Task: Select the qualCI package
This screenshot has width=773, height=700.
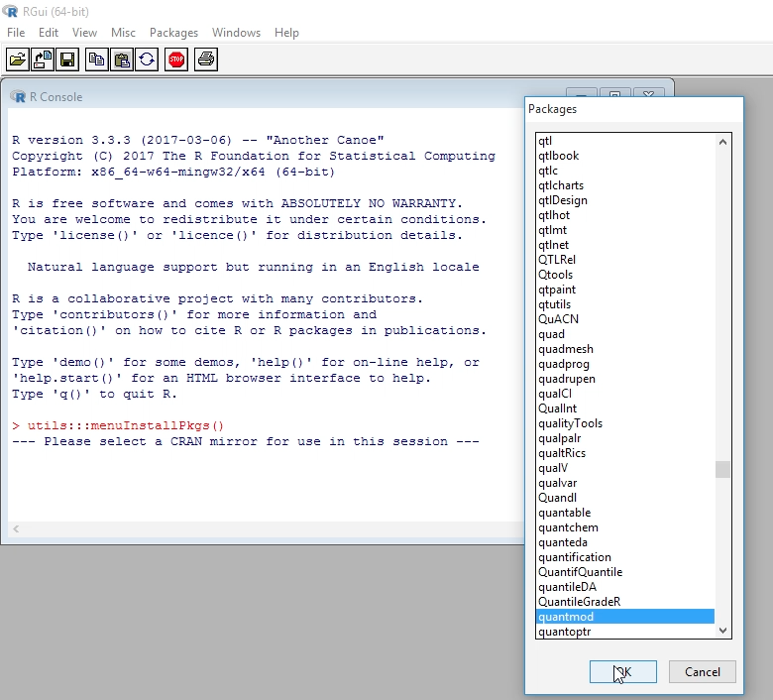Action: click(624, 394)
